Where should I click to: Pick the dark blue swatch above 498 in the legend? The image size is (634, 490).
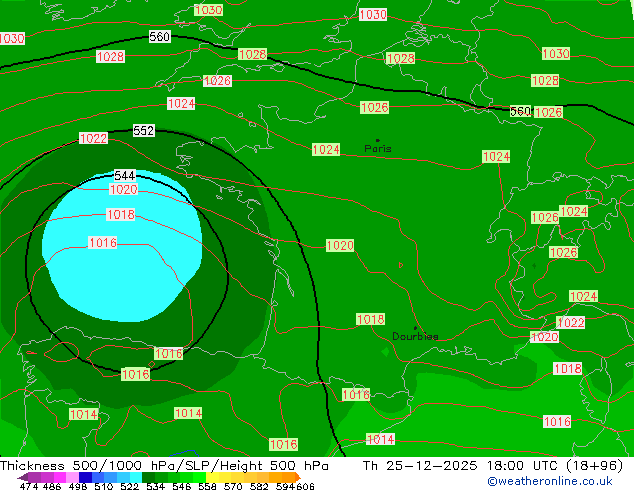tap(85, 477)
